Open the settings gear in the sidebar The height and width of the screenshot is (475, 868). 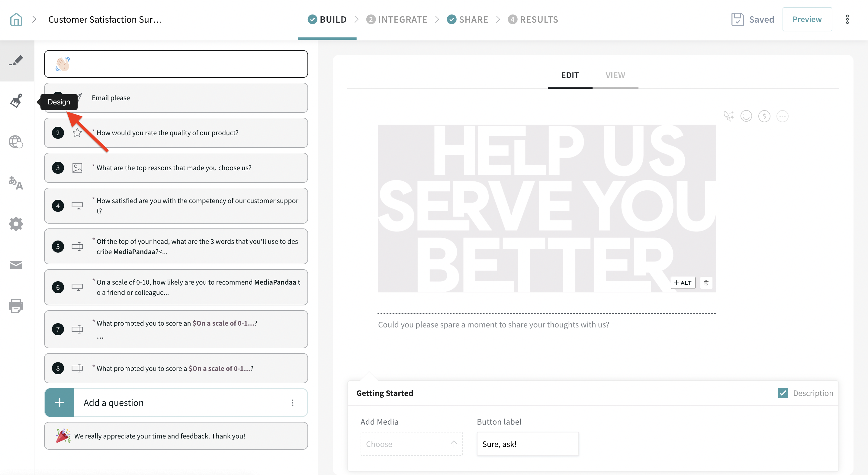pyautogui.click(x=16, y=224)
